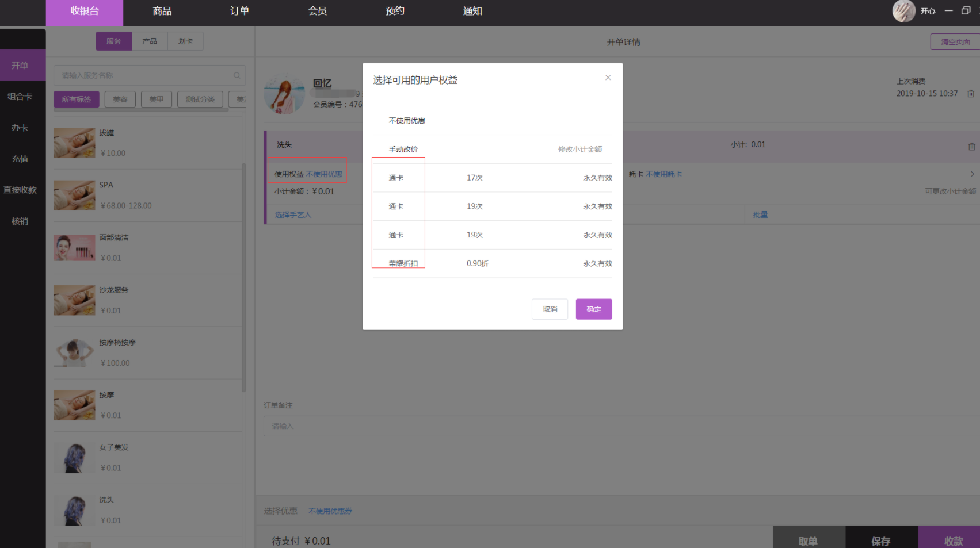Click the horizontal scrollbar under the tag buttons

141,109
